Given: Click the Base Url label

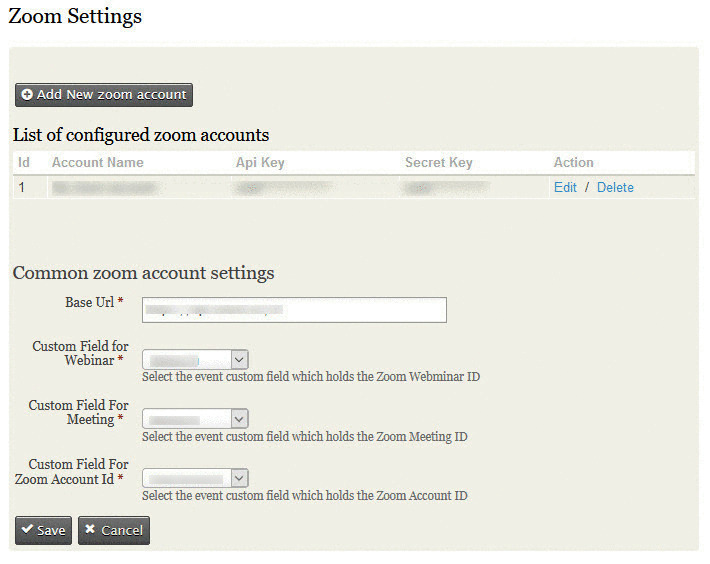Looking at the screenshot, I should pos(90,302).
